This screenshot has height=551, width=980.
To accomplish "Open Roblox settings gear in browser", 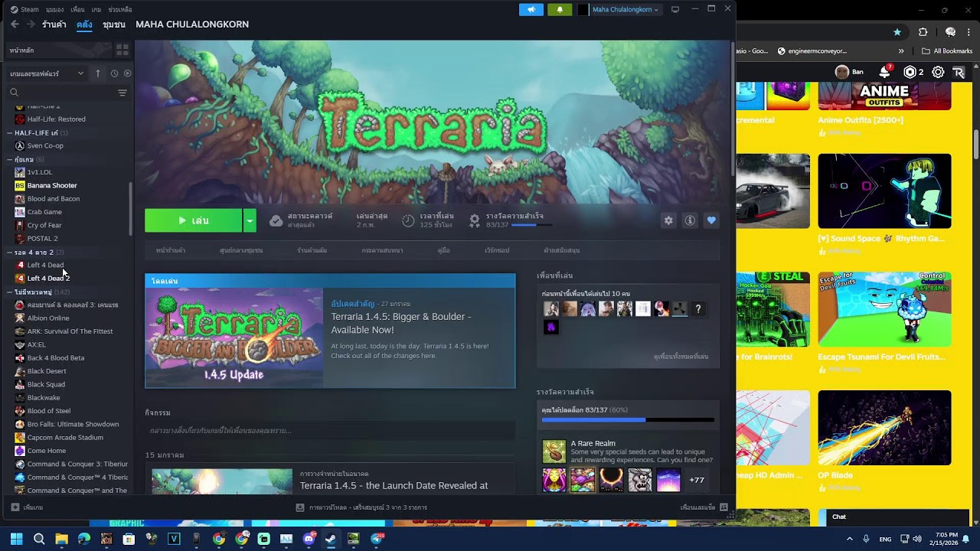I will [938, 72].
